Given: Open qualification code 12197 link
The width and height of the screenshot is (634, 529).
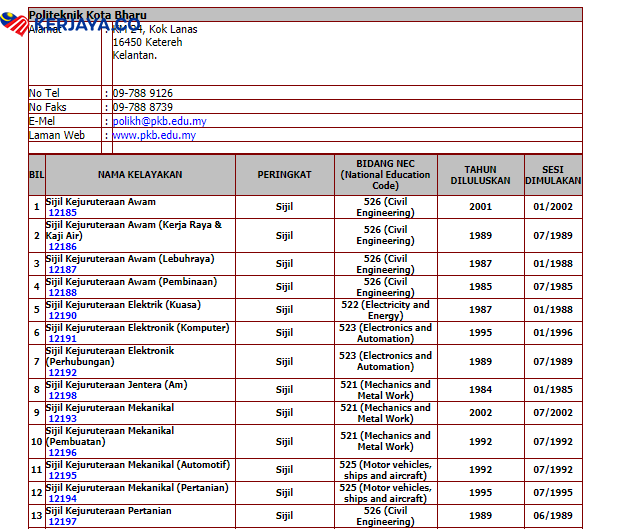Looking at the screenshot, I should [63, 522].
